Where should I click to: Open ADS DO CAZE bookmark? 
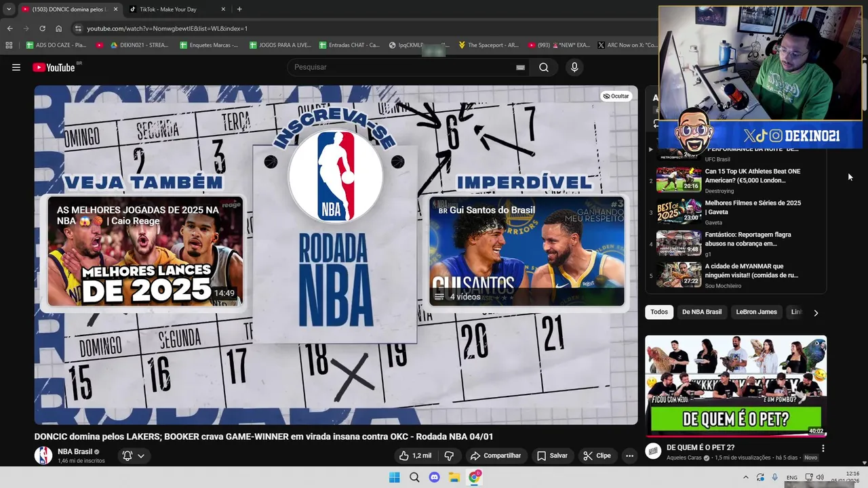click(56, 45)
